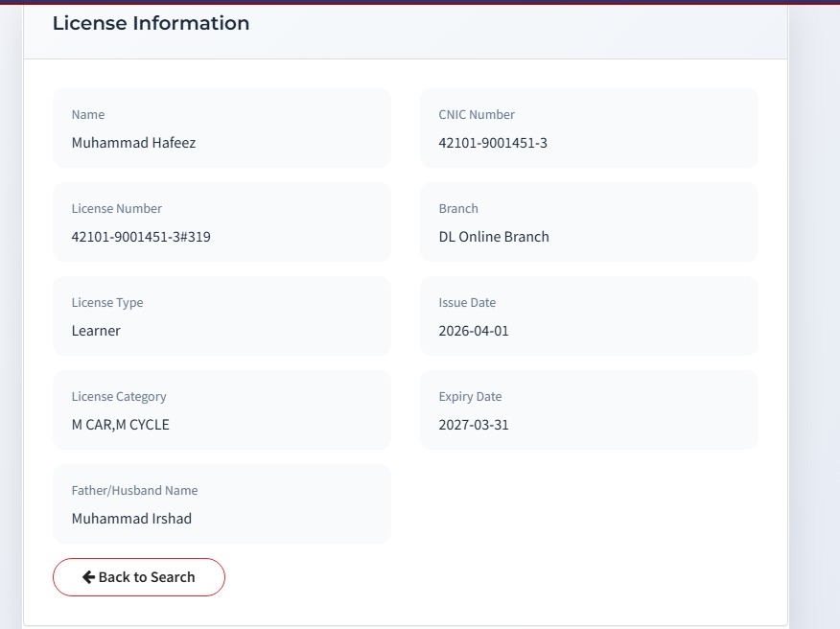Select the M CAR,M CYCLE category value
840x629 pixels.
pos(120,425)
